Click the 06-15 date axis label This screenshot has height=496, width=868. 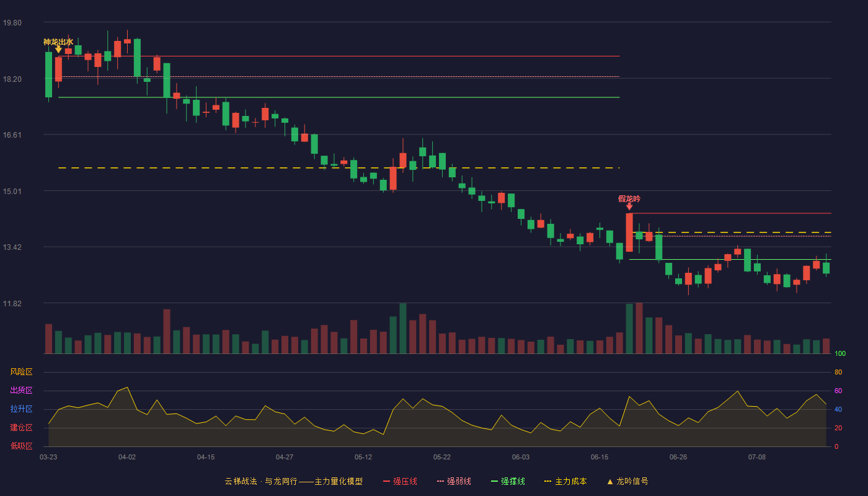(600, 457)
